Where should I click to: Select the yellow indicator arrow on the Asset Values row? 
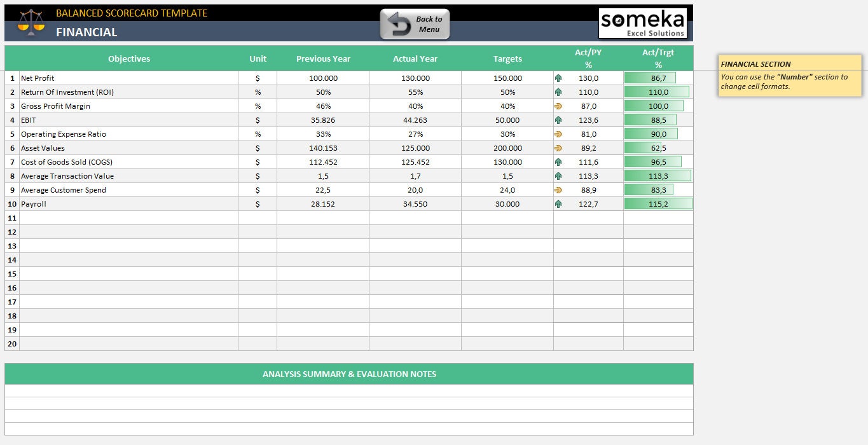558,147
